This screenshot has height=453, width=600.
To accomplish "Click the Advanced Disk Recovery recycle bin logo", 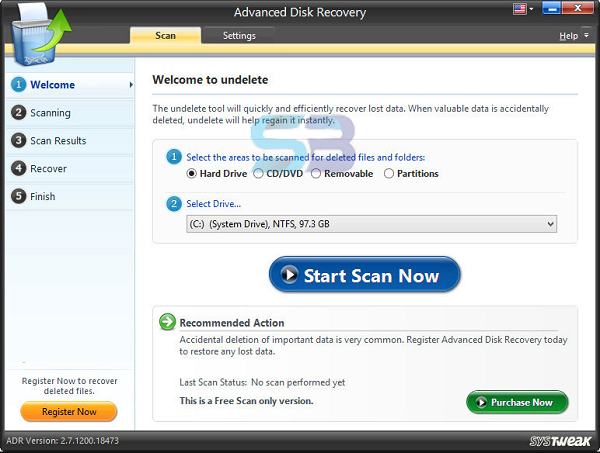I will [x=40, y=34].
